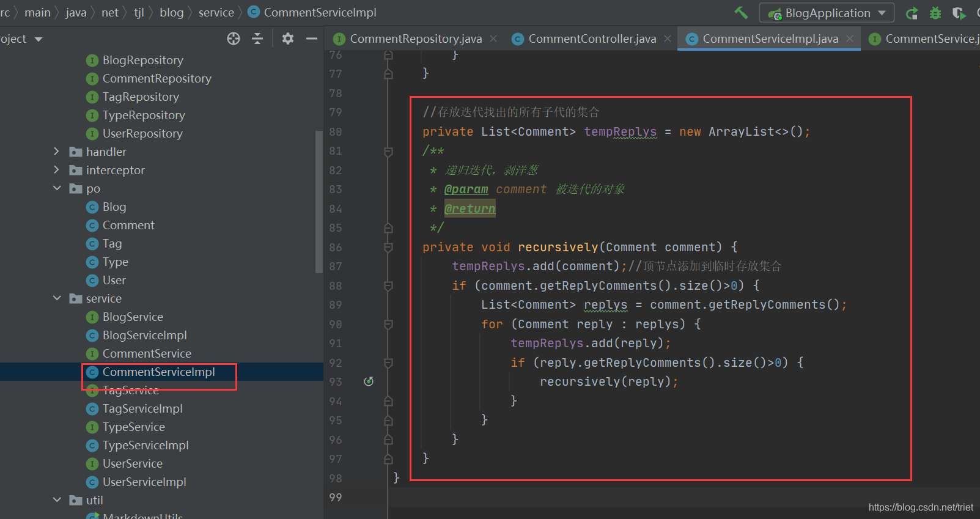The image size is (980, 519).
Task: Collapse the po folder
Action: coord(57,188)
